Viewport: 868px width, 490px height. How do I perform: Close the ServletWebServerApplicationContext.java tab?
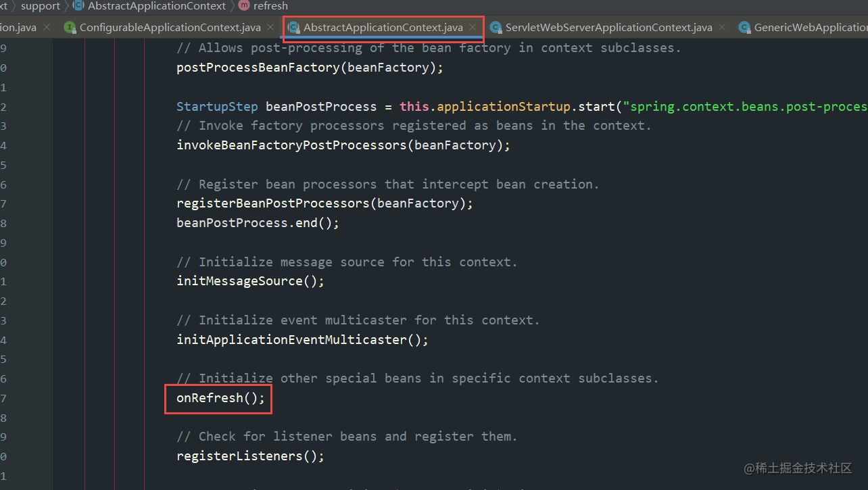[722, 28]
